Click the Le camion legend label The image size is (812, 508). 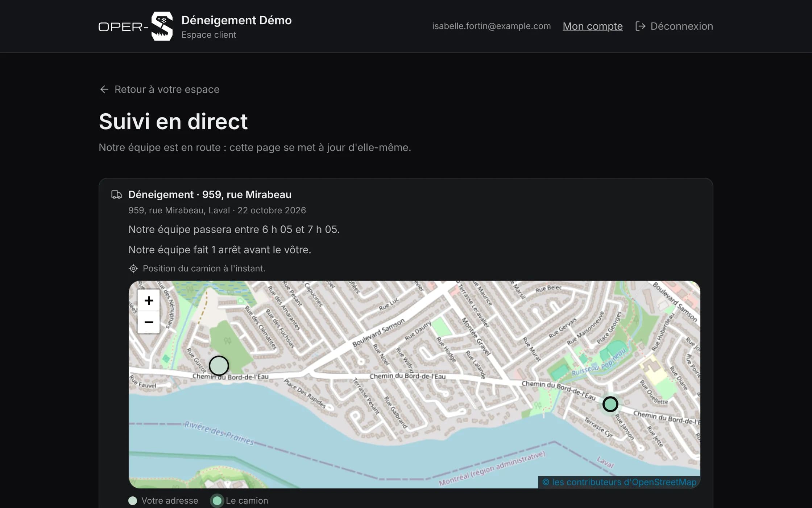coord(247,501)
